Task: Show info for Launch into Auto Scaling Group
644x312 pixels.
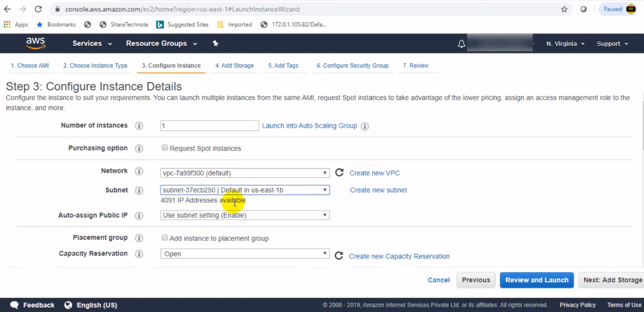Action: (x=365, y=126)
